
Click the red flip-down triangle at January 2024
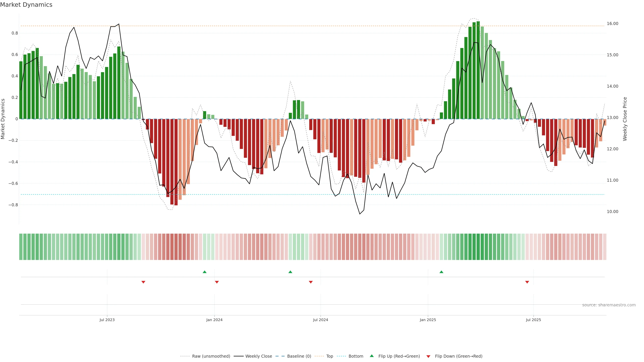pyautogui.click(x=217, y=282)
